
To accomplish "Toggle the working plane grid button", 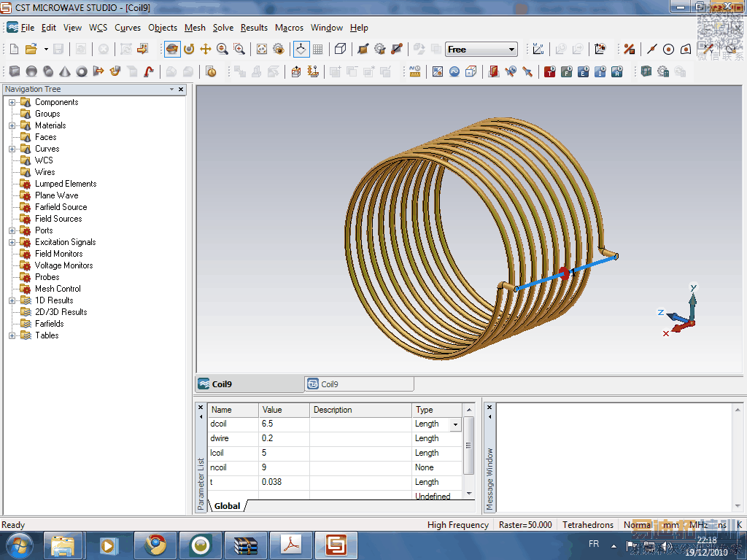I will click(318, 50).
